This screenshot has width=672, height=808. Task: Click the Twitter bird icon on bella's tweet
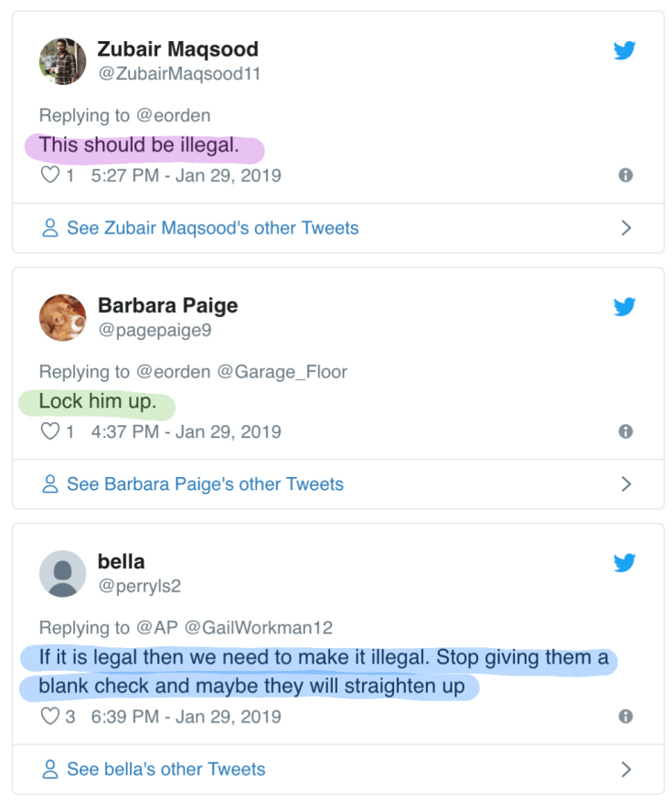pyautogui.click(x=624, y=563)
